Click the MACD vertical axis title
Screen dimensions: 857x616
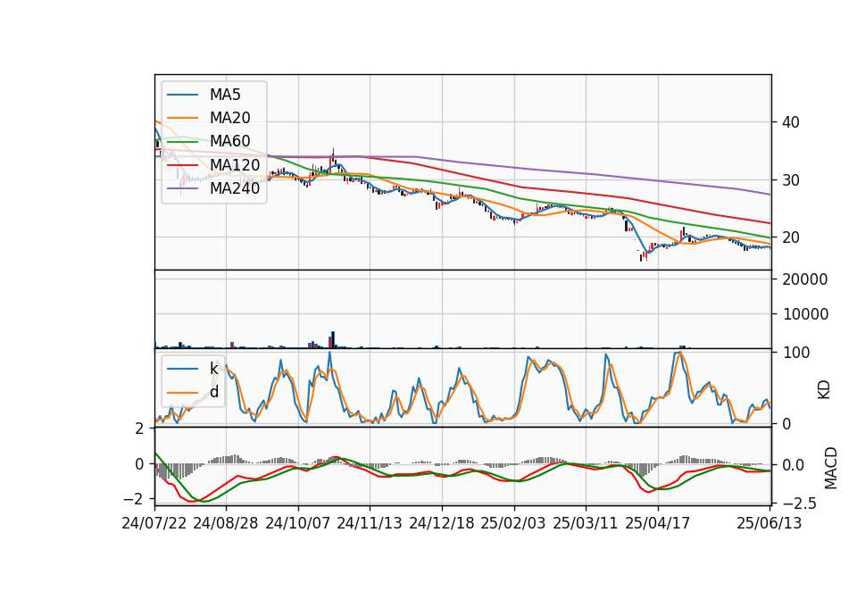(831, 468)
